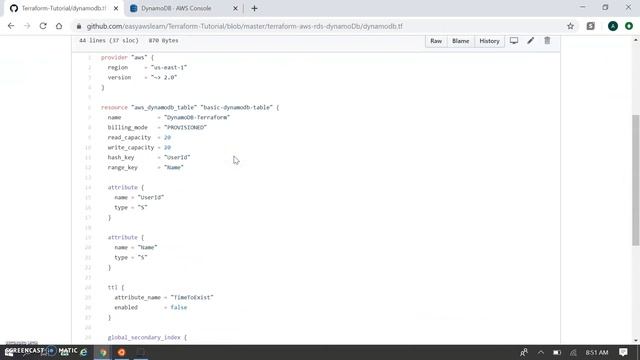Screen dimensions: 640x360
Task: Open Internet Explorer in the taskbar
Action: pyautogui.click(x=84, y=352)
